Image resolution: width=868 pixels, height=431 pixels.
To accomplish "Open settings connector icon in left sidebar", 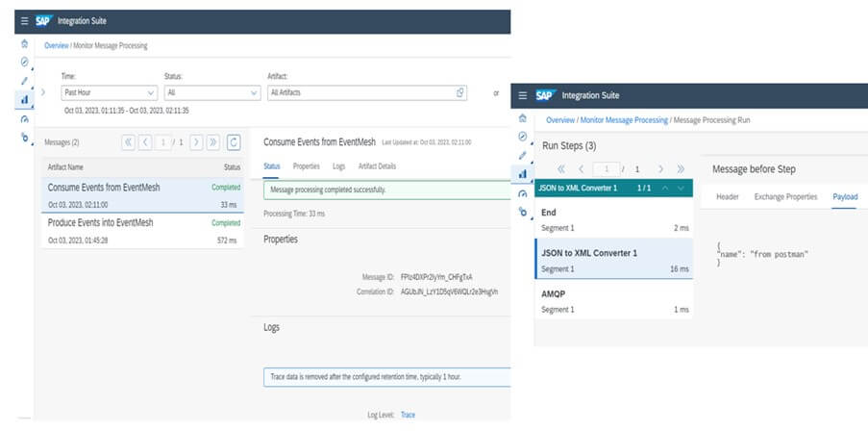I will point(24,137).
